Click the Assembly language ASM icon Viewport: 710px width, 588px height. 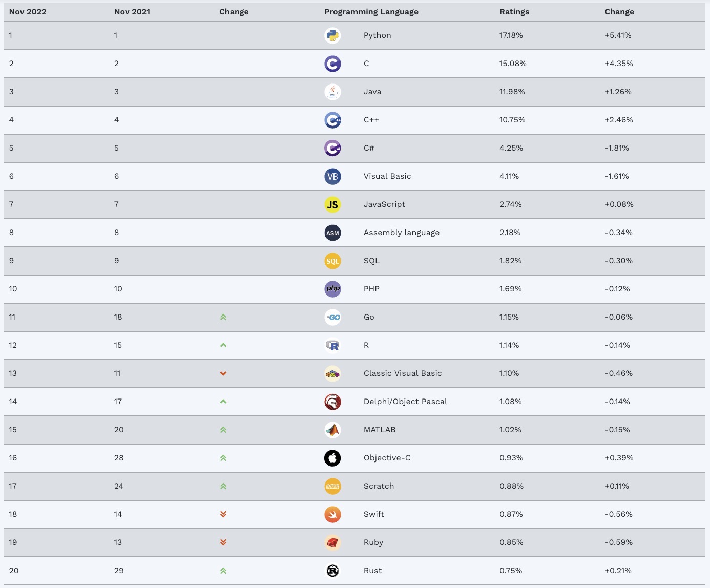[332, 233]
